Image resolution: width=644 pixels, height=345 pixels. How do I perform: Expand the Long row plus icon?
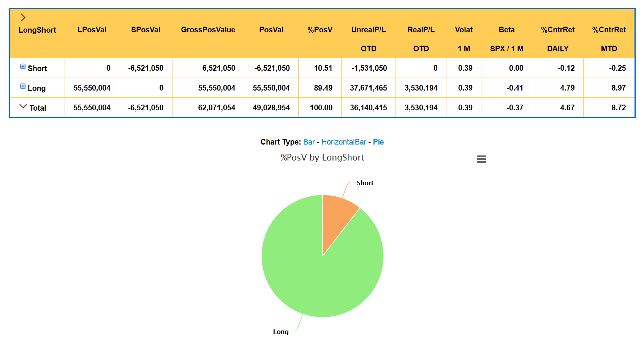pos(23,86)
